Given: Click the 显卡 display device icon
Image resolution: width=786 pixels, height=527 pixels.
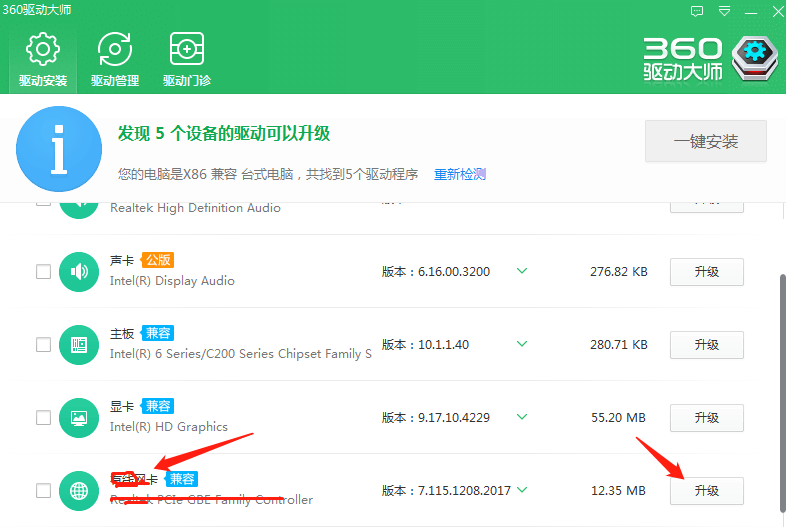Looking at the screenshot, I should pyautogui.click(x=79, y=418).
